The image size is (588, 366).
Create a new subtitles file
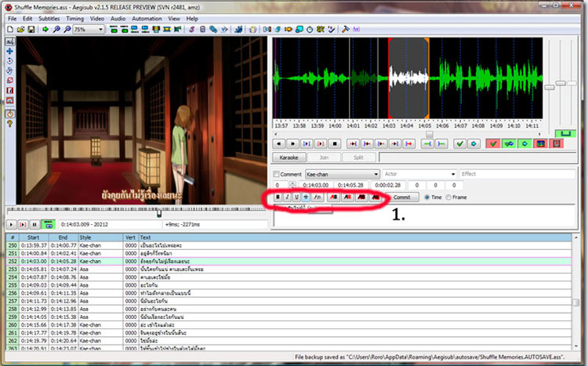10,29
